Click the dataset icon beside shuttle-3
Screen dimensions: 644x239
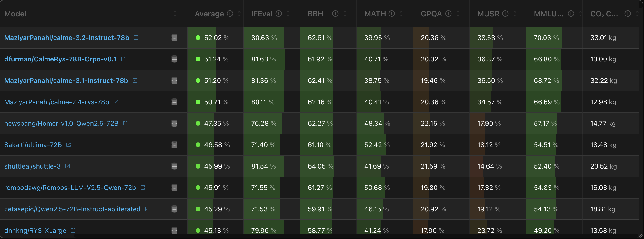(x=174, y=166)
